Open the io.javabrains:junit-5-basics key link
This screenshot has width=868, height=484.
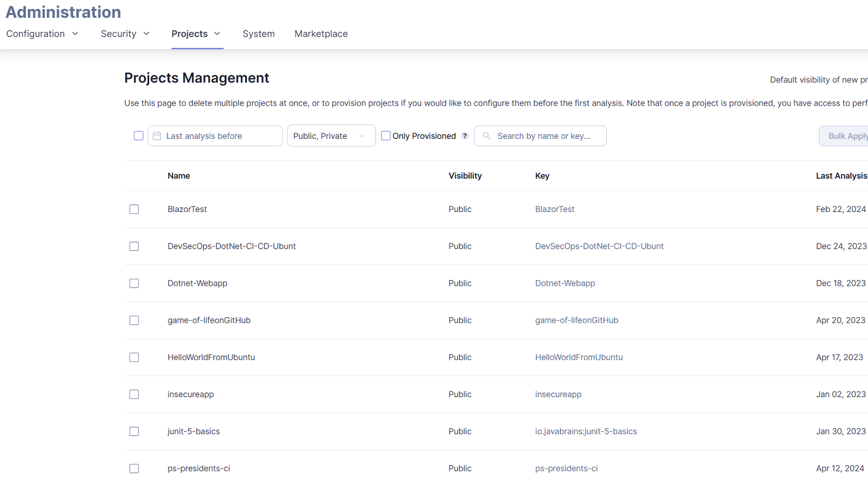click(586, 431)
